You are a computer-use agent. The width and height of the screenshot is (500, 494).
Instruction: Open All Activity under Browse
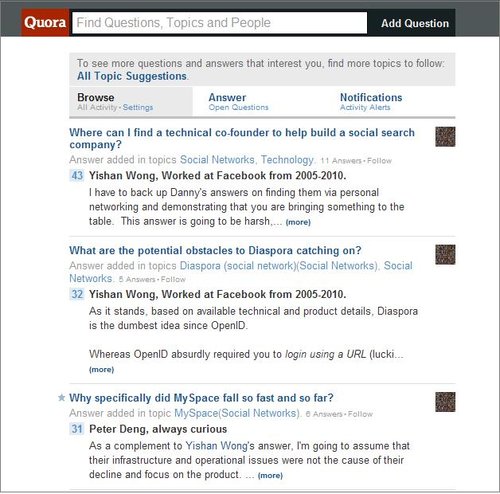click(x=97, y=107)
